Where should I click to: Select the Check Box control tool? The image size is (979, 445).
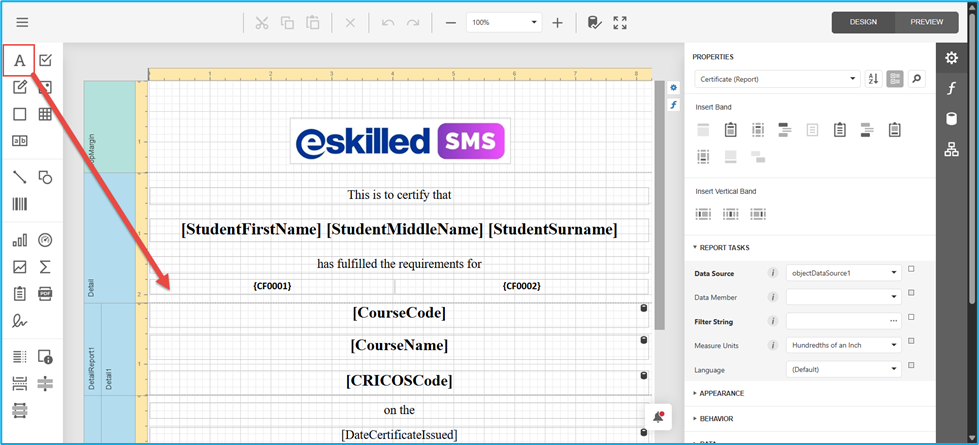(45, 62)
